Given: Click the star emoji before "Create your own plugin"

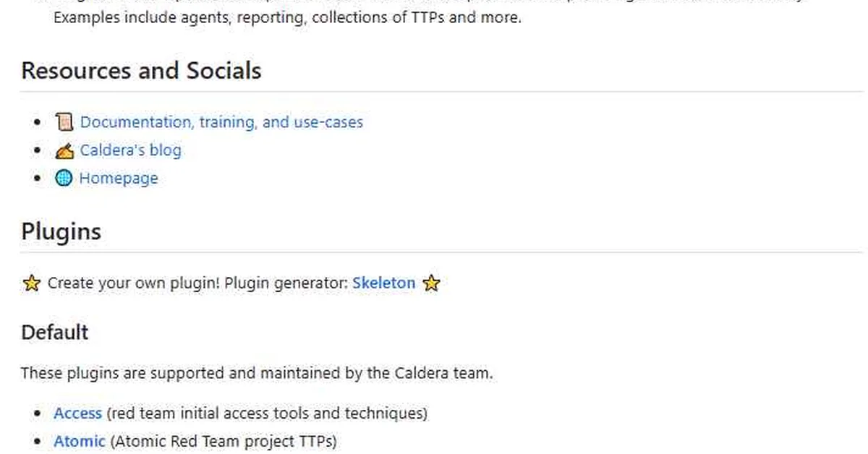Looking at the screenshot, I should [x=31, y=283].
